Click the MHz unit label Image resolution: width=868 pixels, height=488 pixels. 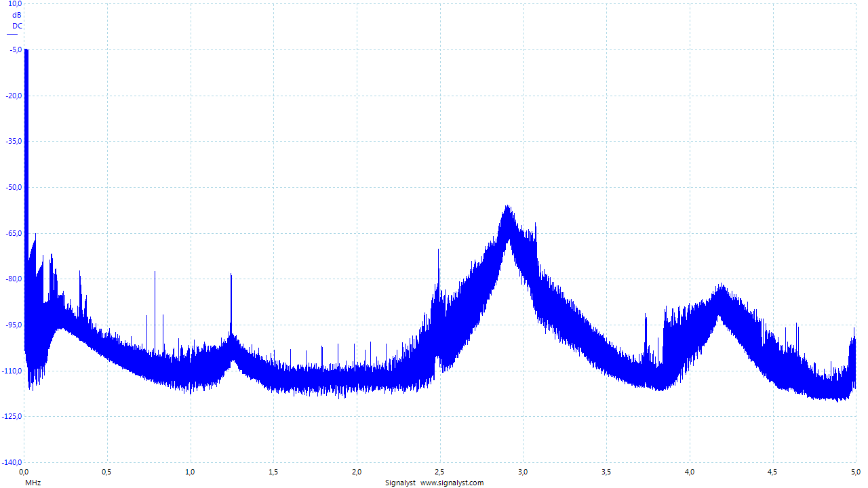point(33,483)
